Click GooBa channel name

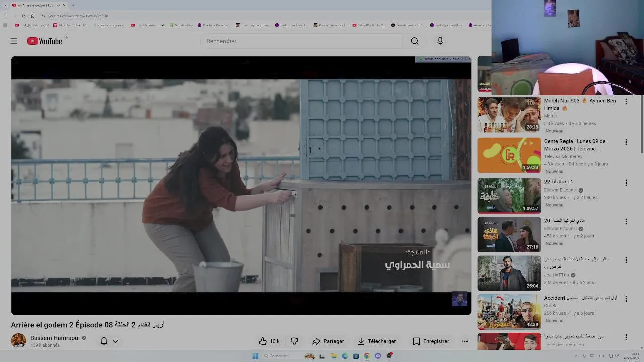click(551, 306)
